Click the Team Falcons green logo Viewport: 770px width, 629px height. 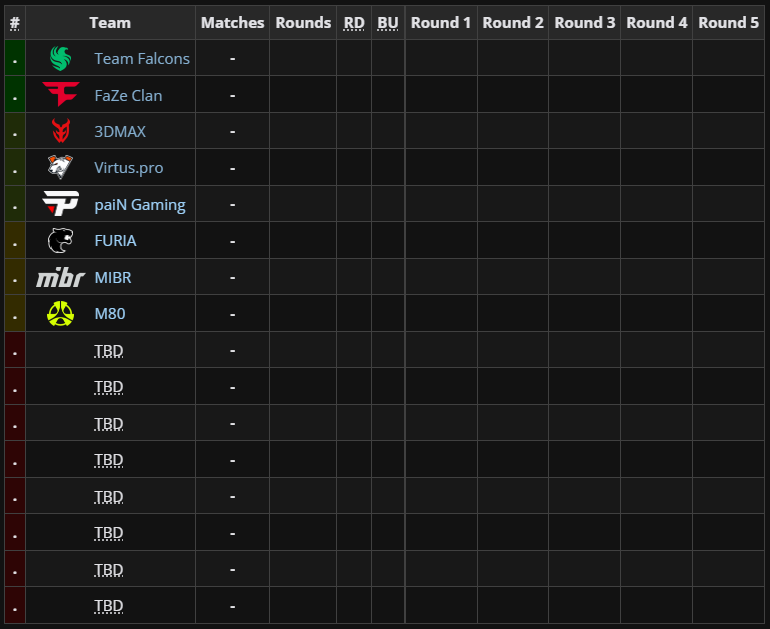pyautogui.click(x=60, y=58)
